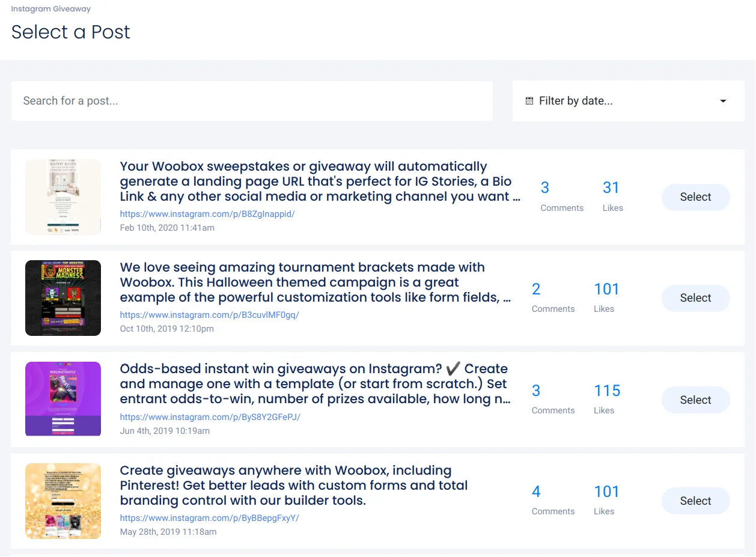Viewport: 756px width, 557px height.
Task: Select the Halloween tournament brackets post
Action: pyautogui.click(x=695, y=298)
